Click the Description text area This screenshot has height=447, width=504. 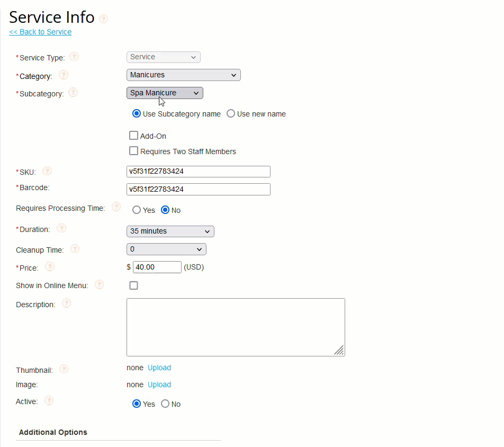point(236,327)
